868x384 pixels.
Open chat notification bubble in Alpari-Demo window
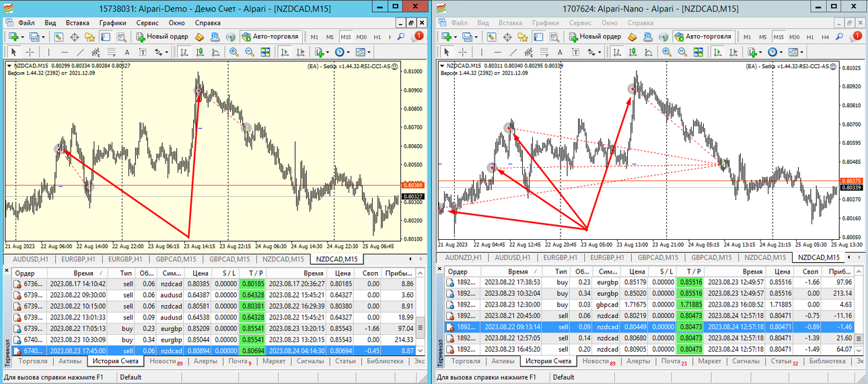pyautogui.click(x=417, y=36)
